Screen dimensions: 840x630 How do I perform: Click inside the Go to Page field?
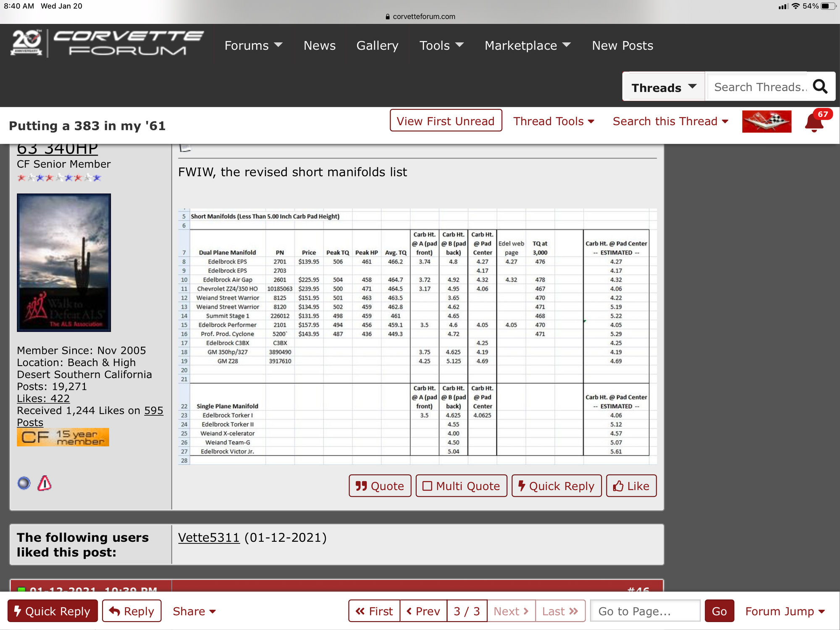coord(644,611)
